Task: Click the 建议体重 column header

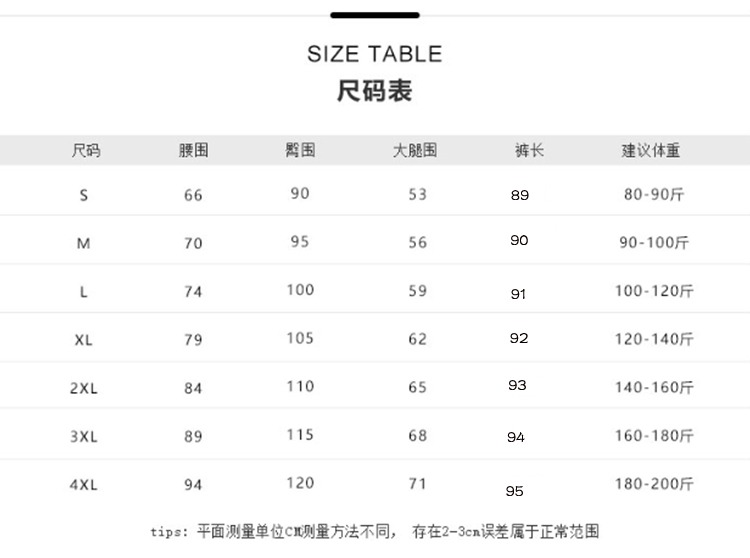Action: 651,150
